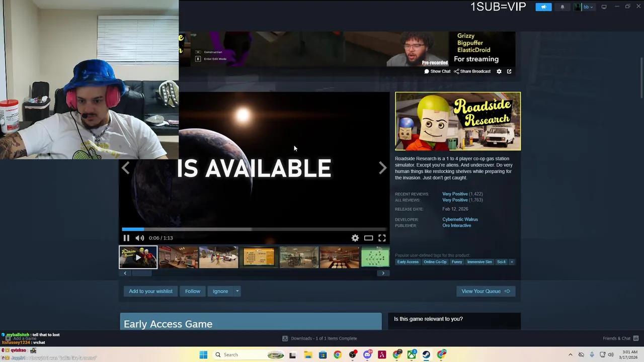Screen dimensions: 644x362
Task: Switch Steam to Big Picture mode icon
Action: point(604,7)
